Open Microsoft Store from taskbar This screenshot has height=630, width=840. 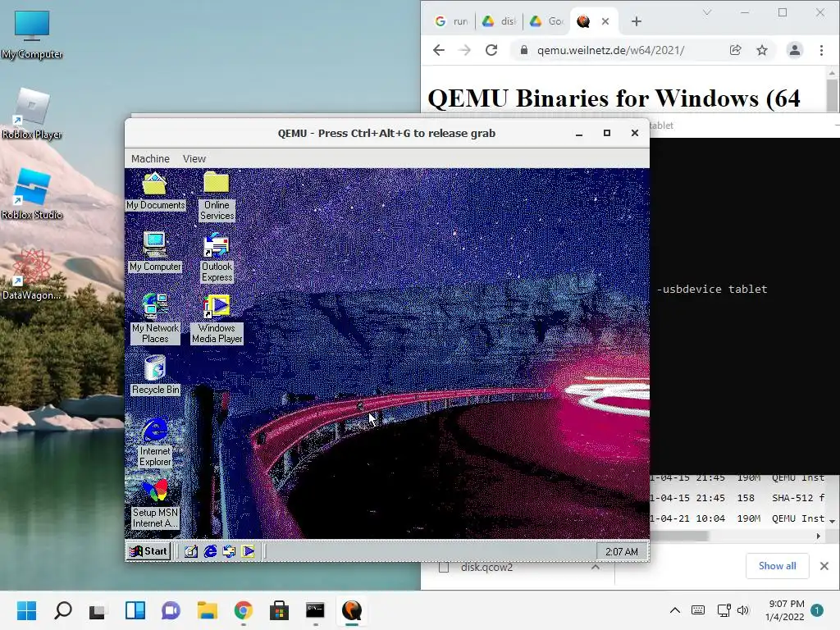click(x=279, y=610)
